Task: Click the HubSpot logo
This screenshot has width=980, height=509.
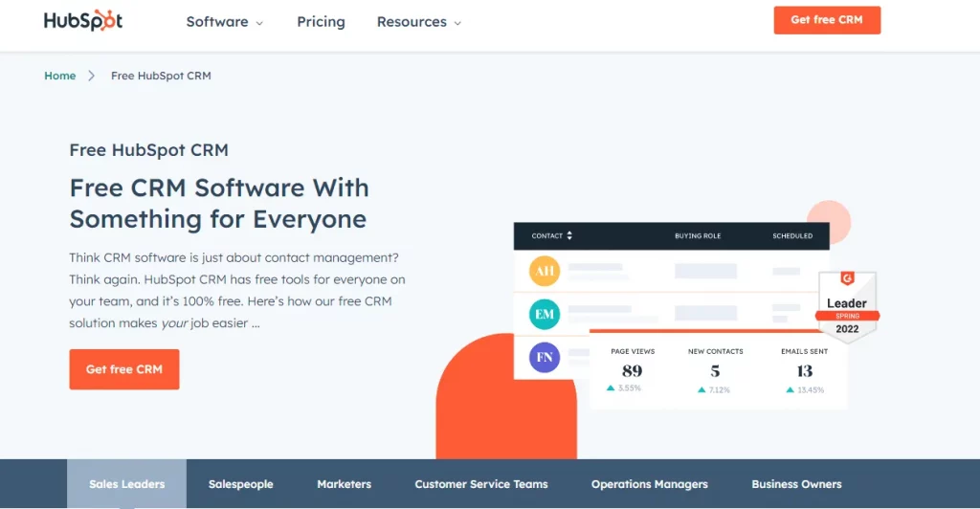Action: (83, 21)
